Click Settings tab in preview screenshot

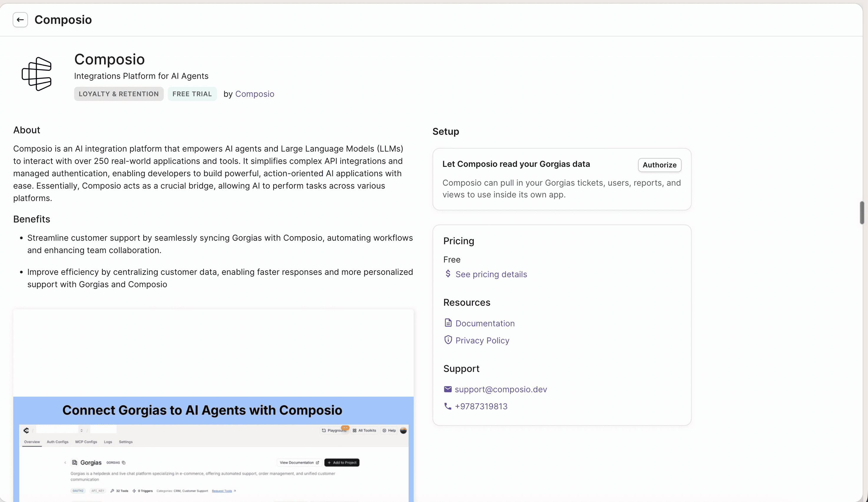[126, 442]
